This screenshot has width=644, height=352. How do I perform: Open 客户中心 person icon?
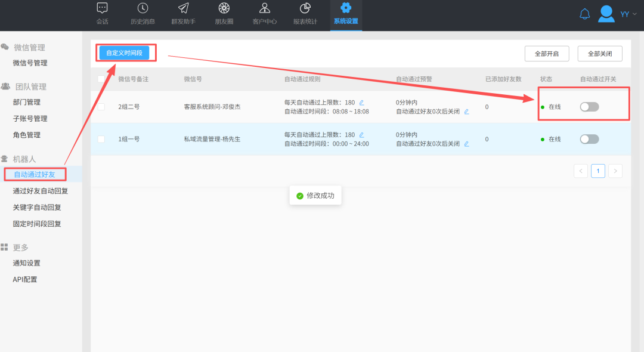click(265, 8)
